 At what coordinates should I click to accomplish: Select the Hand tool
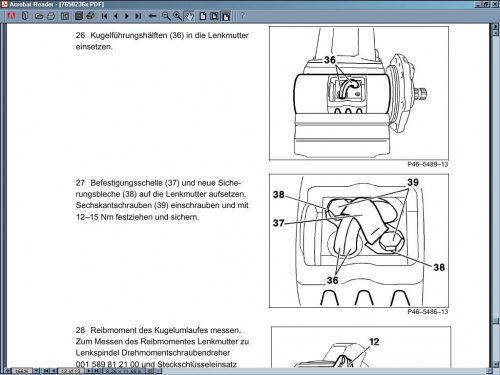tap(189, 16)
